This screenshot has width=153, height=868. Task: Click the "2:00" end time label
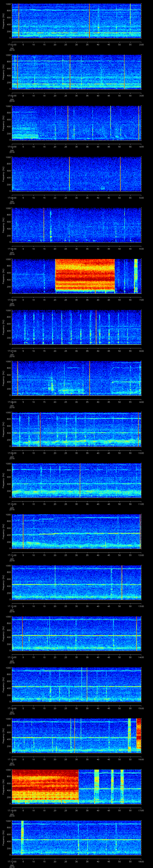[141, 44]
